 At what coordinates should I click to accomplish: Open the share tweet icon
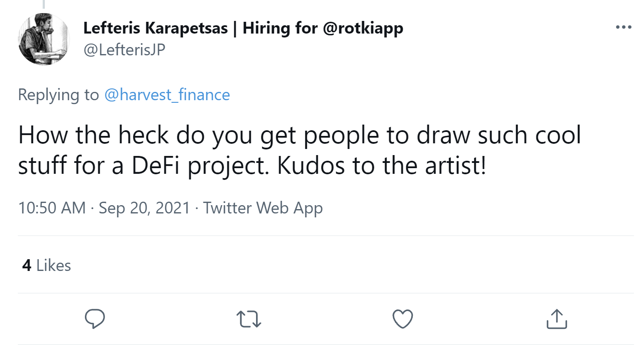tap(556, 318)
